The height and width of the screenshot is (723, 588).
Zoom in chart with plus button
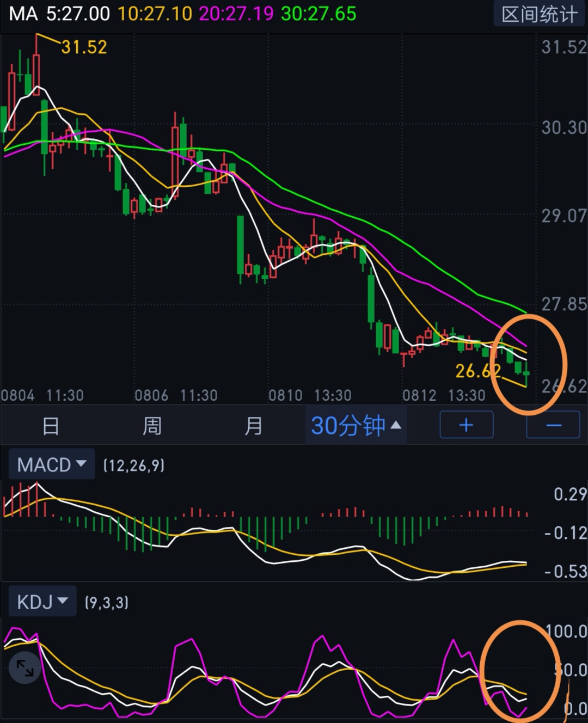pyautogui.click(x=466, y=425)
